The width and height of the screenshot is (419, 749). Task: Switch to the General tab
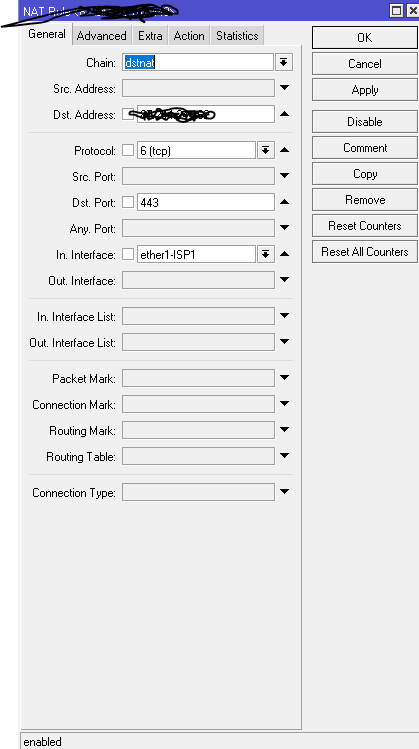click(47, 34)
